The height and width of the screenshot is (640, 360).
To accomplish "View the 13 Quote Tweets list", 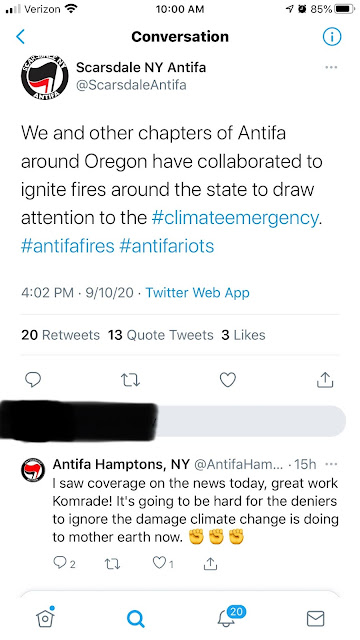I will pyautogui.click(x=161, y=335).
